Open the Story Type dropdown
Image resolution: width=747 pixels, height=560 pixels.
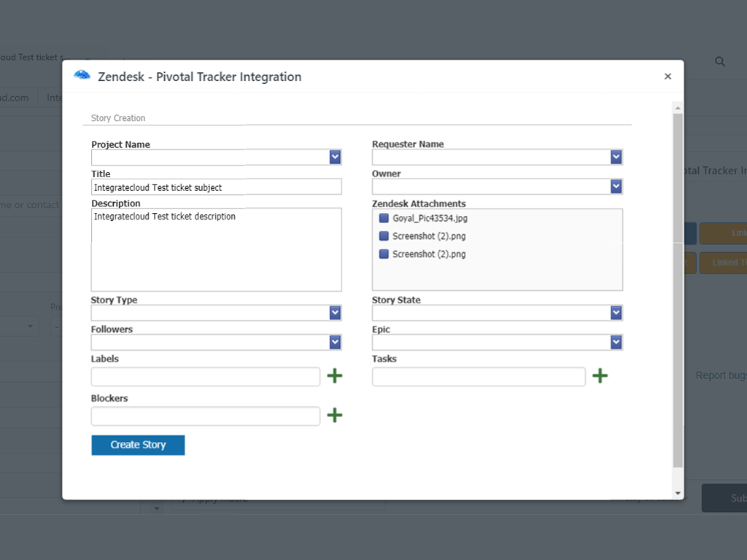pos(335,312)
